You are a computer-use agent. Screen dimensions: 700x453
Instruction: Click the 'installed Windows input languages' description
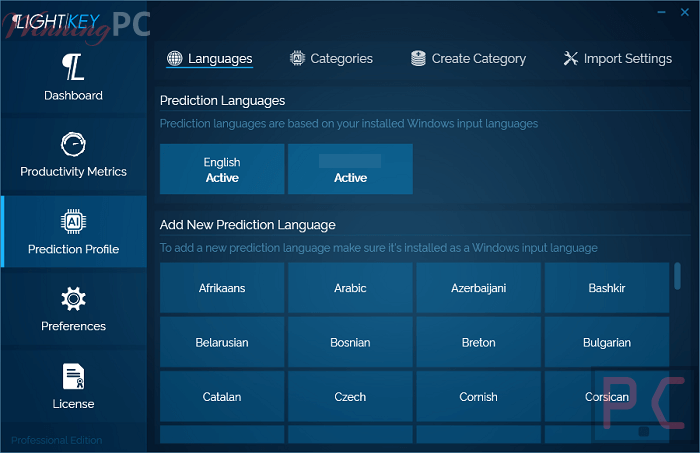pyautogui.click(x=349, y=124)
